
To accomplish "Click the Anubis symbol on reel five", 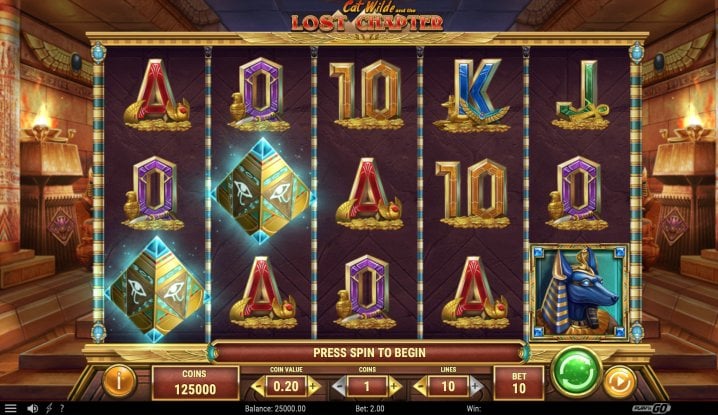I will [x=579, y=291].
